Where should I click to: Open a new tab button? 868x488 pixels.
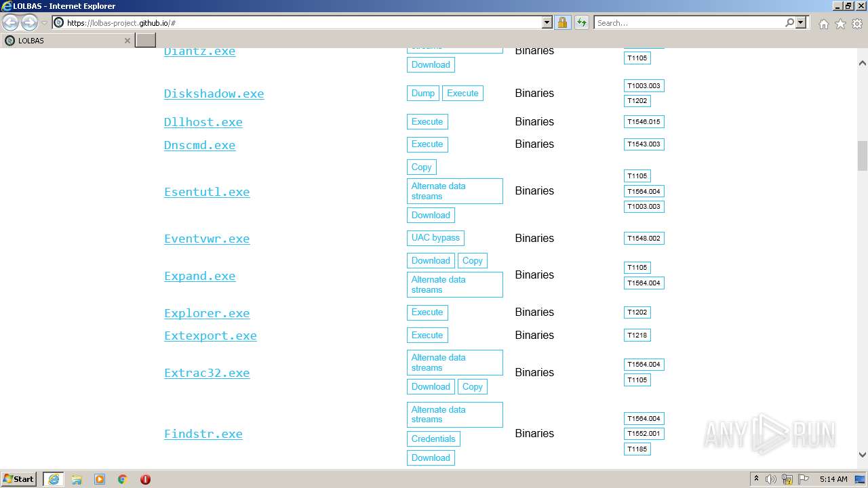(146, 41)
